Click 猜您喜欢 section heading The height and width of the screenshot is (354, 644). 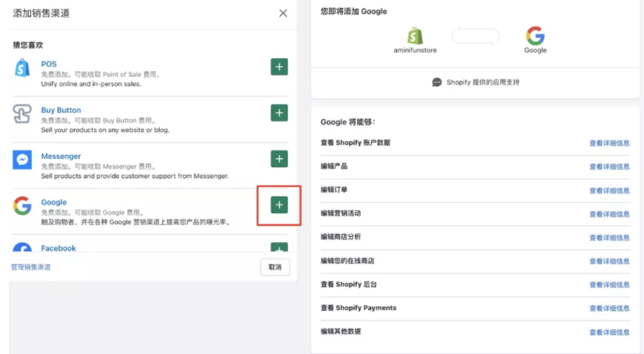coord(28,45)
